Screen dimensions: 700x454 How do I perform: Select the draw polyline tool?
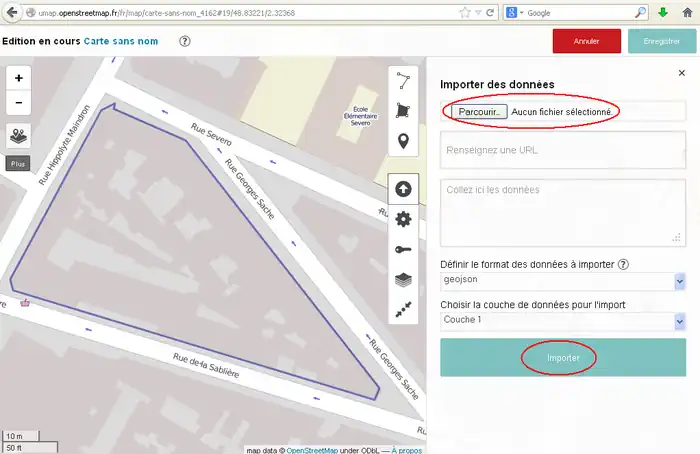[403, 81]
